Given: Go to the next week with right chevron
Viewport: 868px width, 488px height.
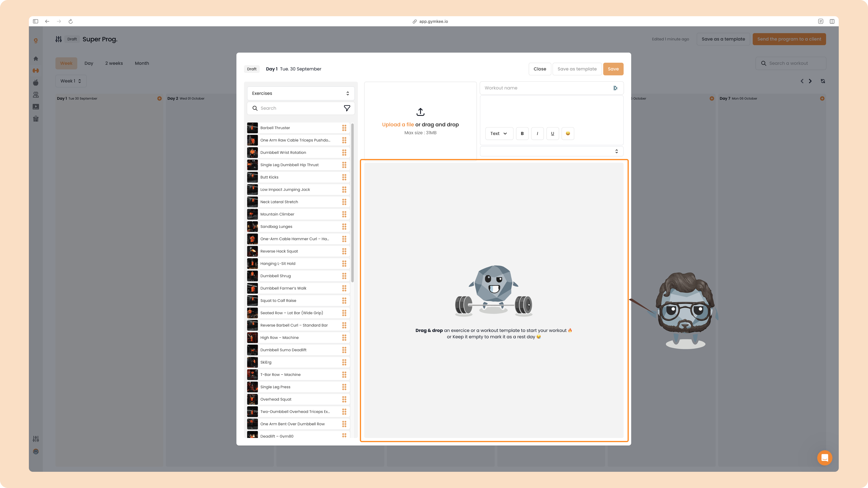Looking at the screenshot, I should [810, 81].
